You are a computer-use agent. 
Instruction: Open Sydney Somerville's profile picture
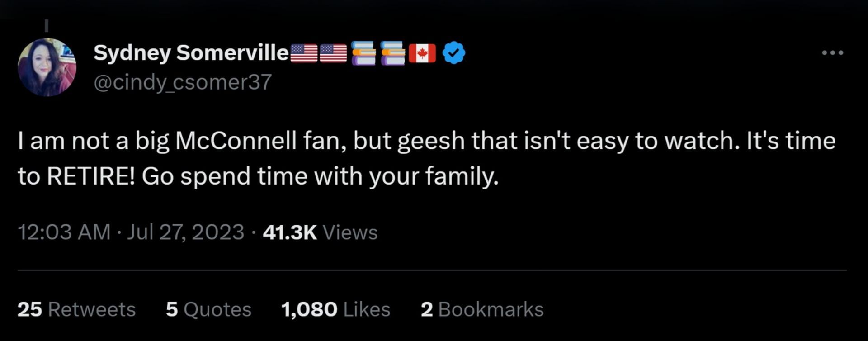pyautogui.click(x=47, y=67)
